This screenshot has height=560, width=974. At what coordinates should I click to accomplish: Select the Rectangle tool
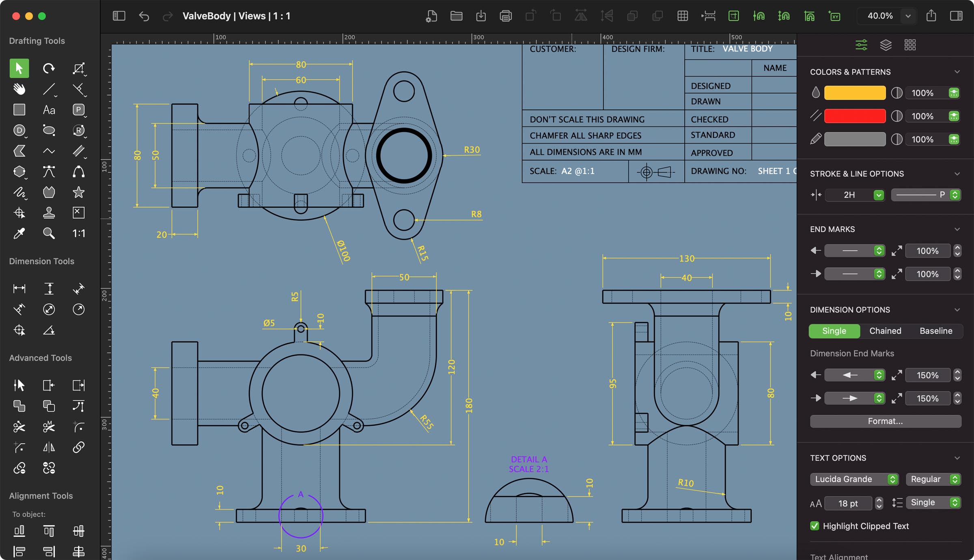coord(19,109)
